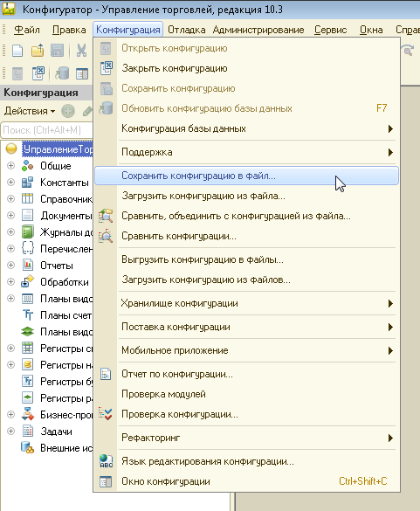This screenshot has width=420, height=511.
Task: Open Отчет по конфигурации
Action: 246,374
